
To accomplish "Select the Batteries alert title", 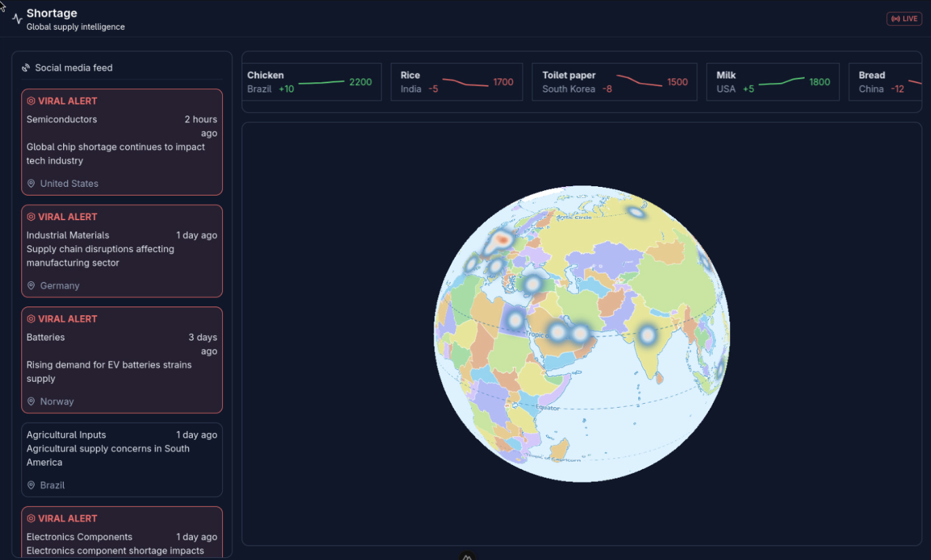I will point(46,337).
